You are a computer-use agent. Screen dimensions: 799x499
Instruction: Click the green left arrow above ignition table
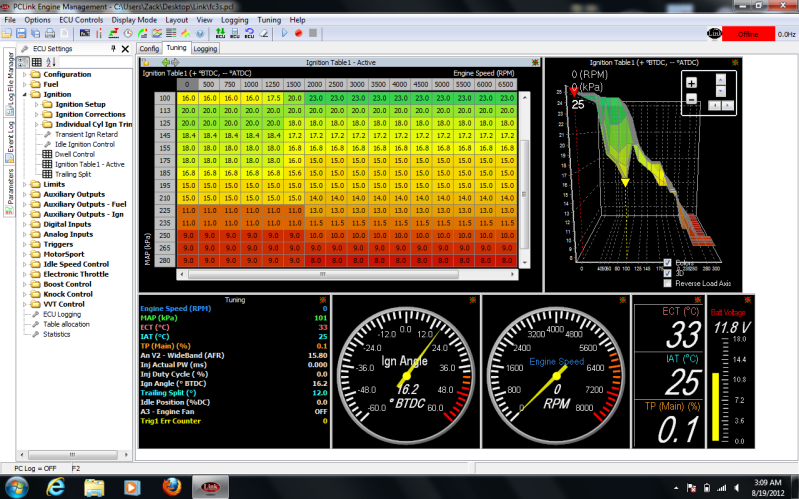[x=166, y=62]
